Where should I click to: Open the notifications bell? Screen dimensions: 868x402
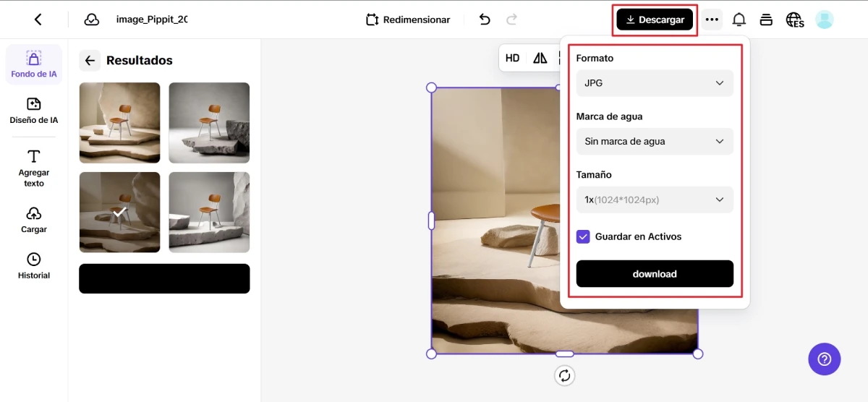coord(739,20)
